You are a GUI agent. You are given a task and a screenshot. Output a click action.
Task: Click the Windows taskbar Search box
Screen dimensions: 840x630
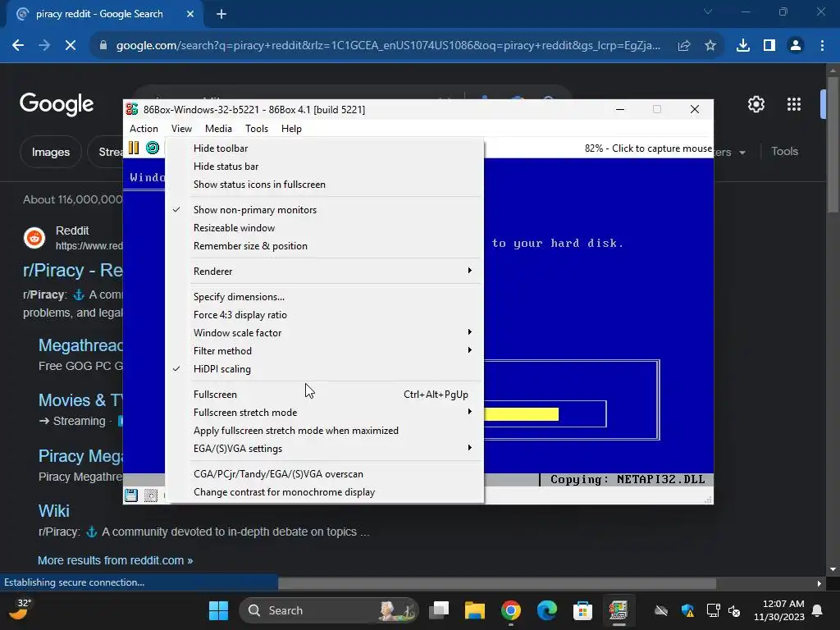pos(328,610)
